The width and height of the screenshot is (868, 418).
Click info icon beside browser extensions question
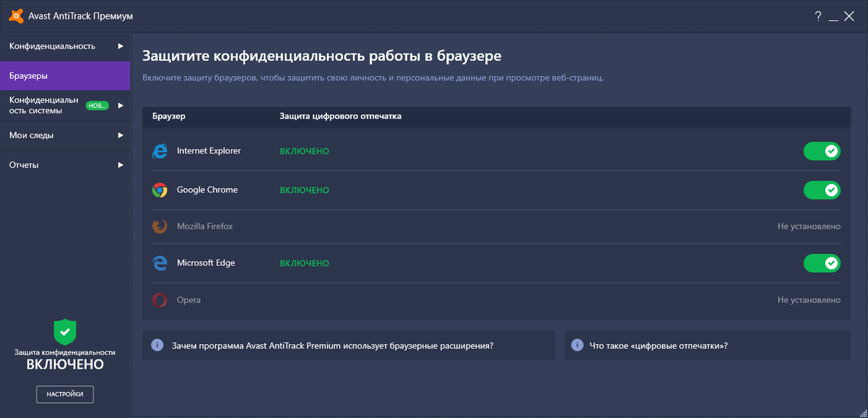[157, 345]
